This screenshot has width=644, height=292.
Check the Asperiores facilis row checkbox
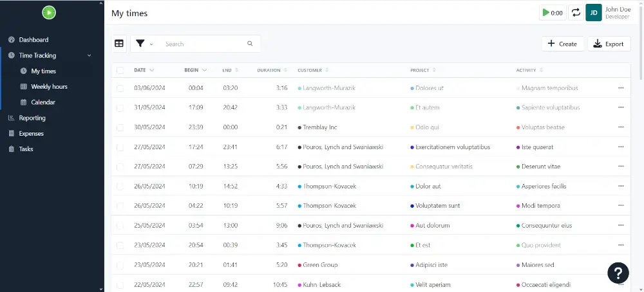pos(120,187)
